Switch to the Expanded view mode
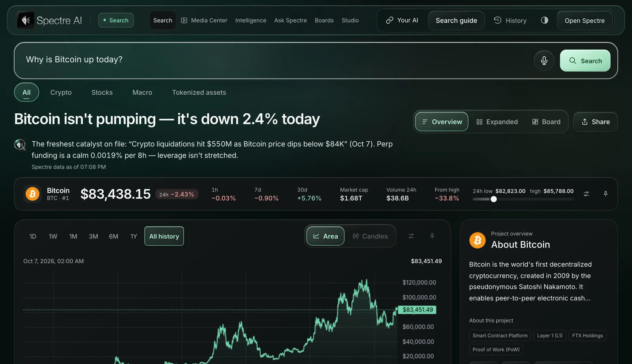The image size is (632, 364). click(x=497, y=122)
